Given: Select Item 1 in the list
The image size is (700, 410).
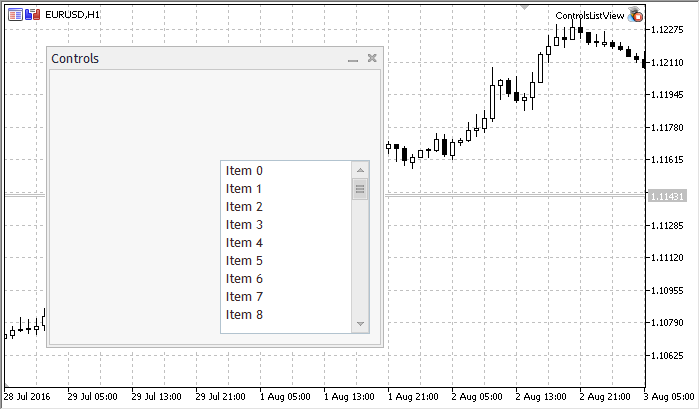Looking at the screenshot, I should click(x=244, y=189).
